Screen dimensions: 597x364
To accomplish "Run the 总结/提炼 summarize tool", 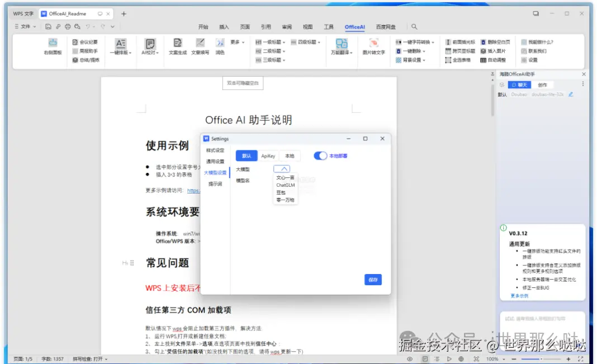I will 86,60.
